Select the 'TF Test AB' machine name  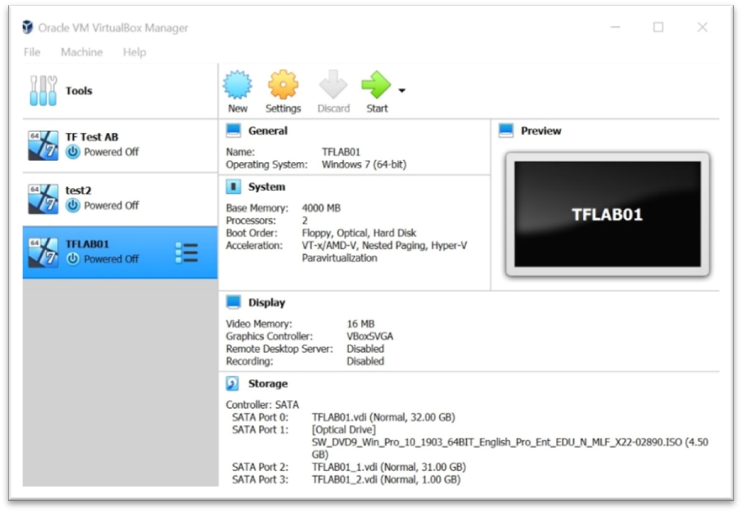click(x=92, y=137)
